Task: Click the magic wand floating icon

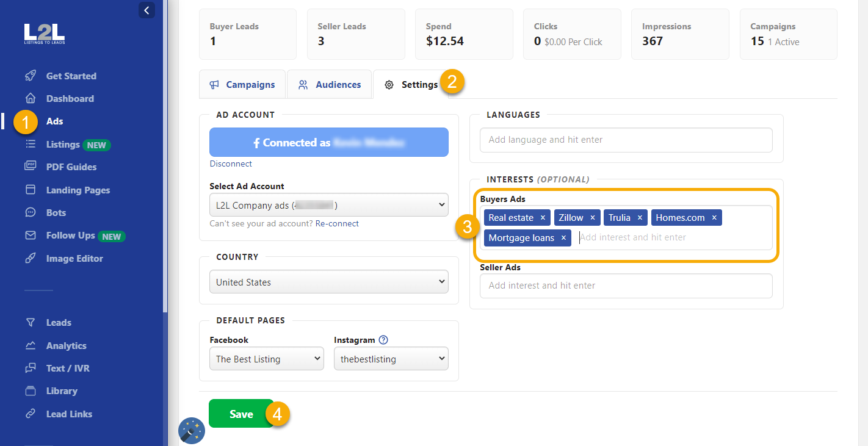Action: coord(191,431)
